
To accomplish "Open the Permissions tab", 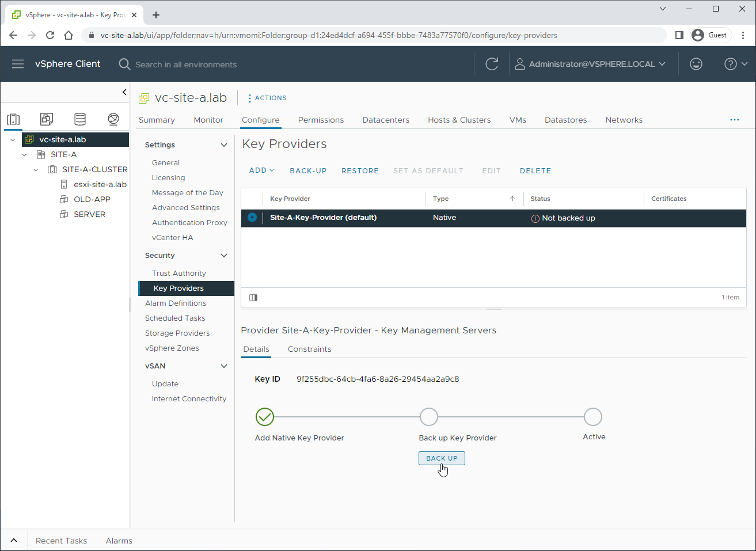I will click(x=321, y=120).
